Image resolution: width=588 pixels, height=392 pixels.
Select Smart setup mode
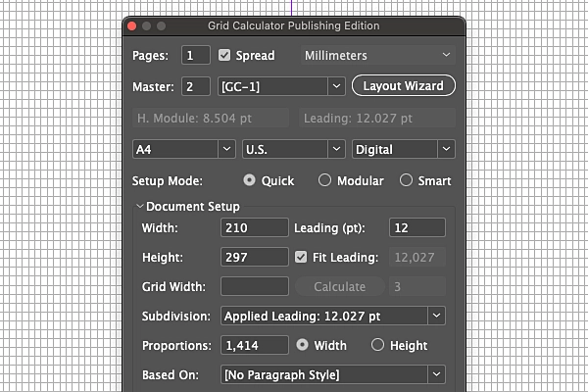406,180
